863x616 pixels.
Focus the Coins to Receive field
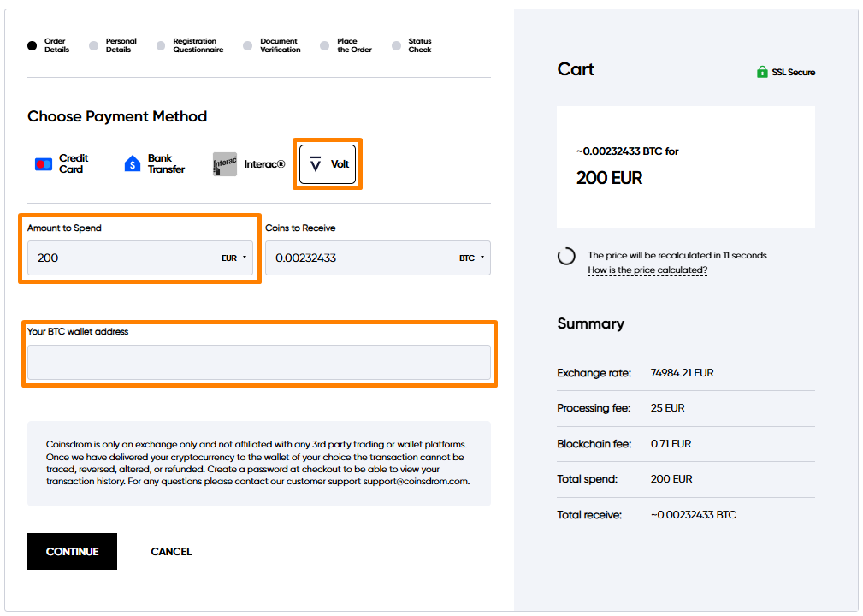(377, 258)
